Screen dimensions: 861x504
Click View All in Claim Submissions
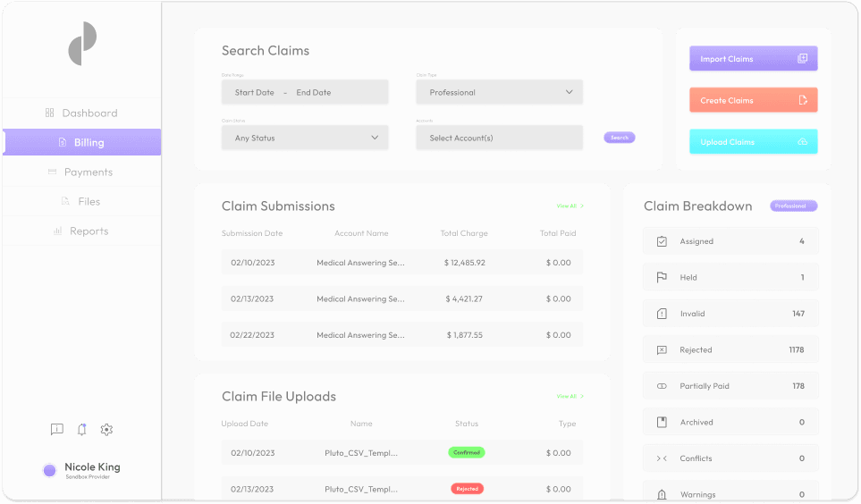[x=570, y=206]
